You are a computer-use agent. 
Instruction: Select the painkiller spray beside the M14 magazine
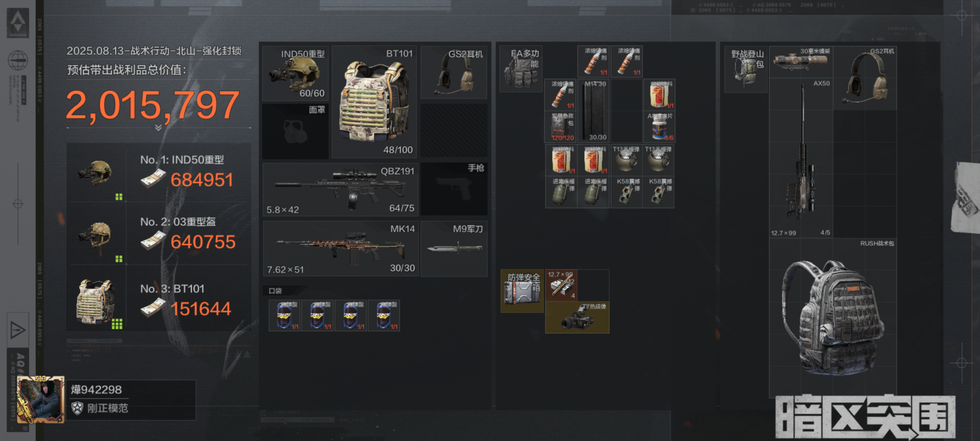click(x=561, y=95)
